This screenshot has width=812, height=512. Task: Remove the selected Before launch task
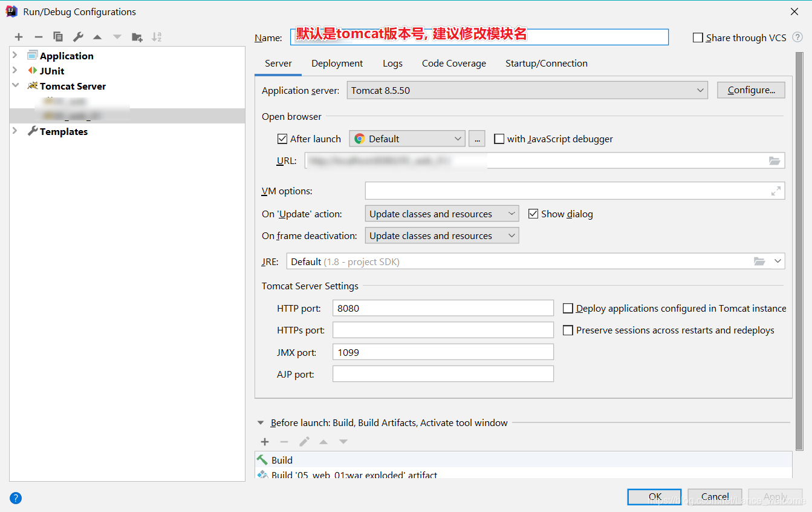click(x=284, y=442)
